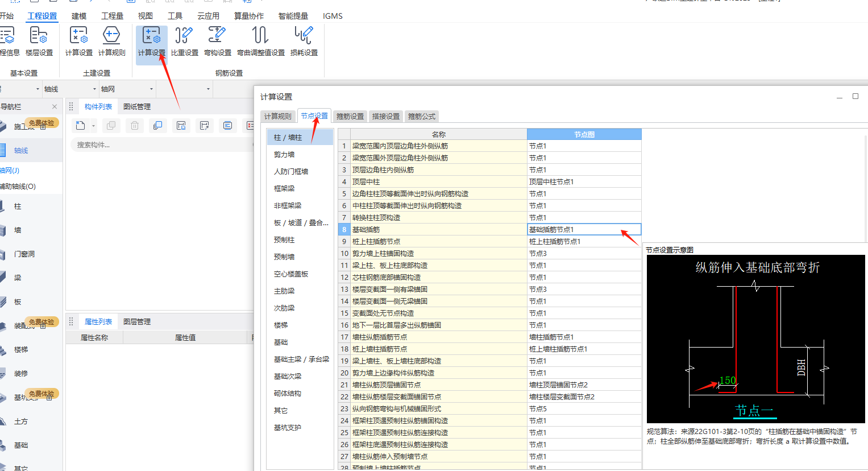Switch to 节点设置 tab

click(314, 115)
